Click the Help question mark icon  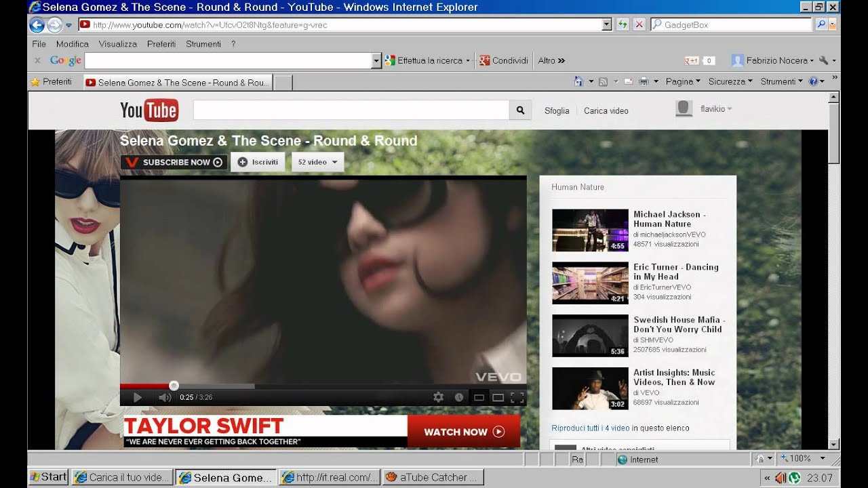(813, 81)
